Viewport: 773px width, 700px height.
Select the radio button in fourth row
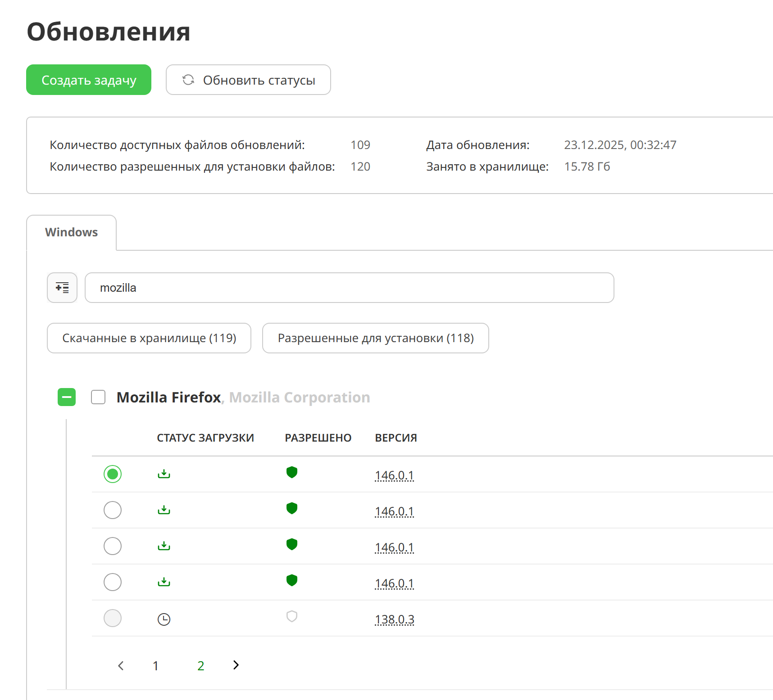(113, 582)
